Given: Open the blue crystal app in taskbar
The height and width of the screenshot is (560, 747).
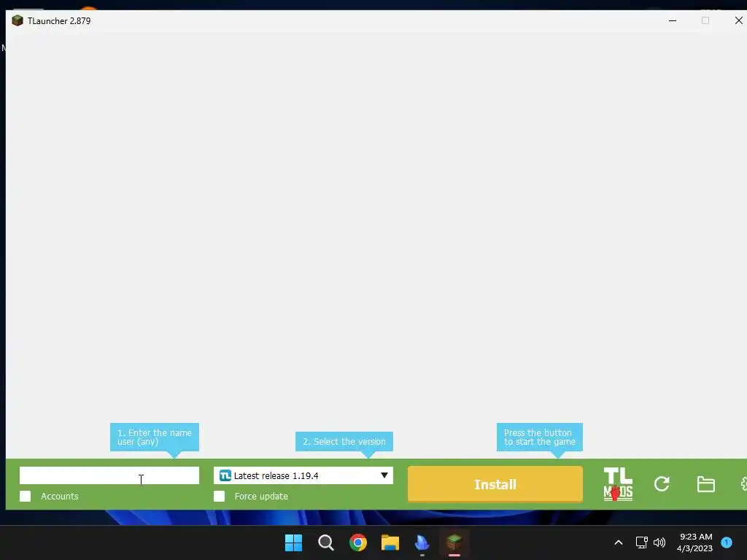Looking at the screenshot, I should (422, 542).
